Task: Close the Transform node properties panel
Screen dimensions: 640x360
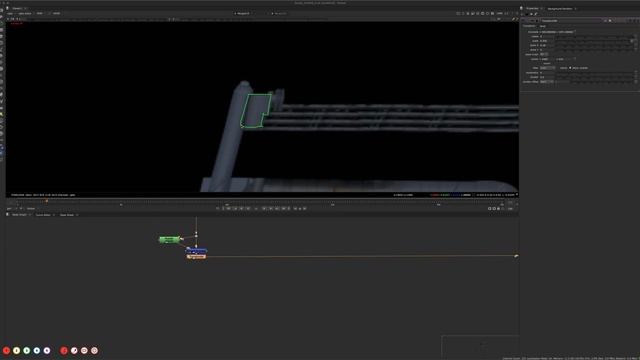Action: click(638, 21)
